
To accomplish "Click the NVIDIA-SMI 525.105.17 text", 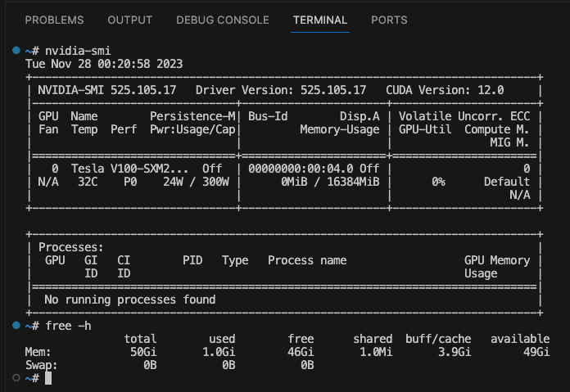I will (106, 90).
